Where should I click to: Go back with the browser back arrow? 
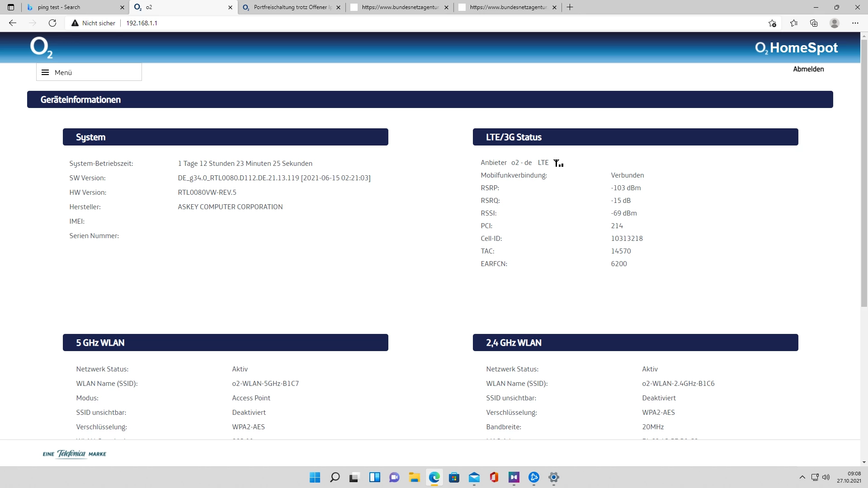[x=13, y=23]
